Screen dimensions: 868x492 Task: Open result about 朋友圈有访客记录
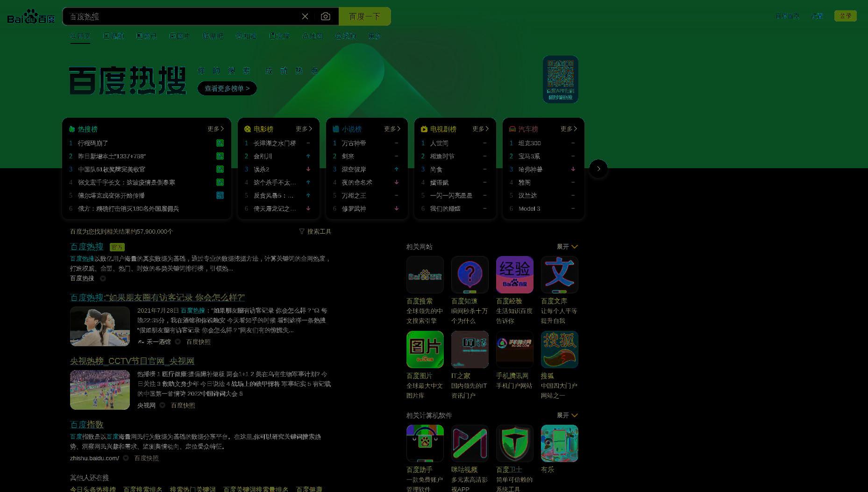pyautogui.click(x=157, y=297)
